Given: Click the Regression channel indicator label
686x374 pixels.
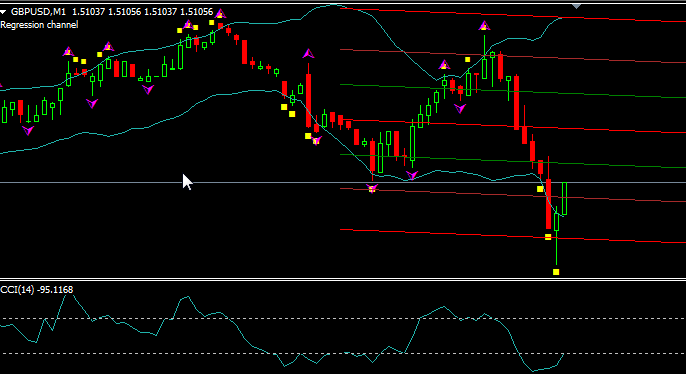Looking at the screenshot, I should (x=39, y=25).
